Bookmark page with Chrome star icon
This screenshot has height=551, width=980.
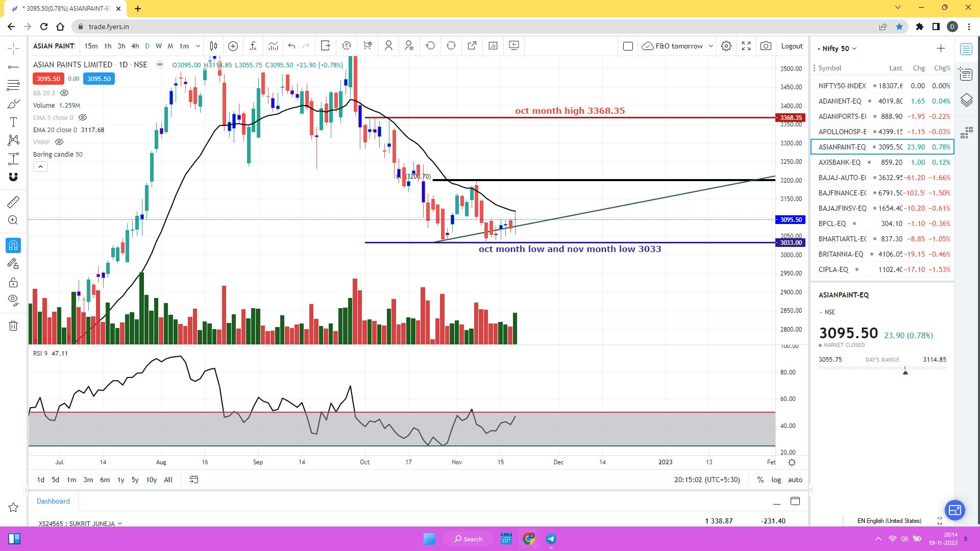[899, 27]
